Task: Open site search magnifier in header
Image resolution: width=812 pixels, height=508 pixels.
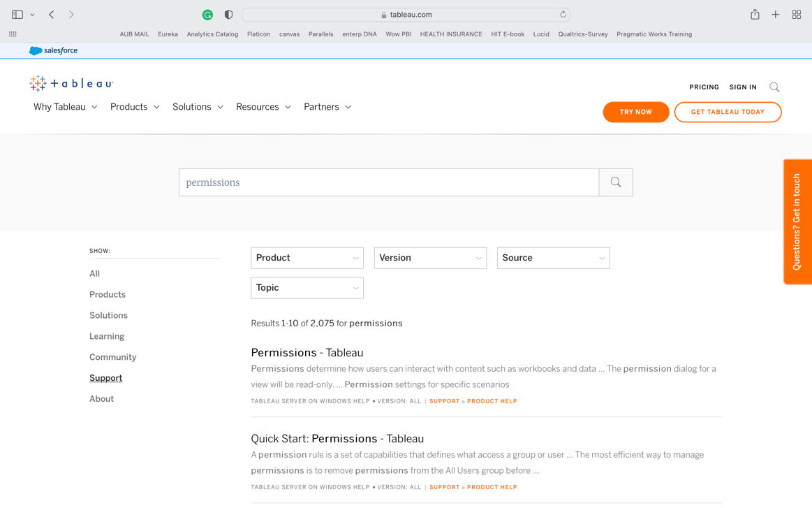Action: pyautogui.click(x=774, y=87)
